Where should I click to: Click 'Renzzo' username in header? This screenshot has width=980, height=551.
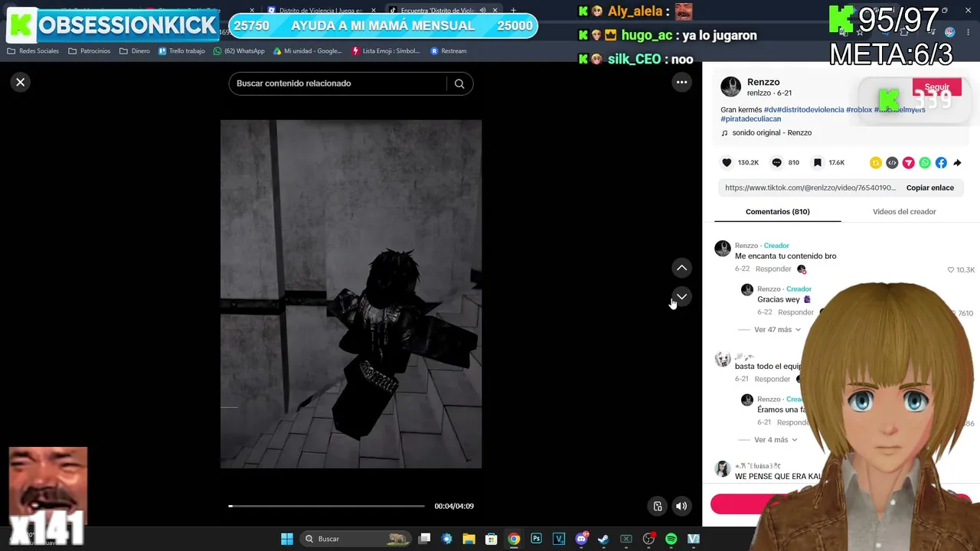[x=763, y=82]
